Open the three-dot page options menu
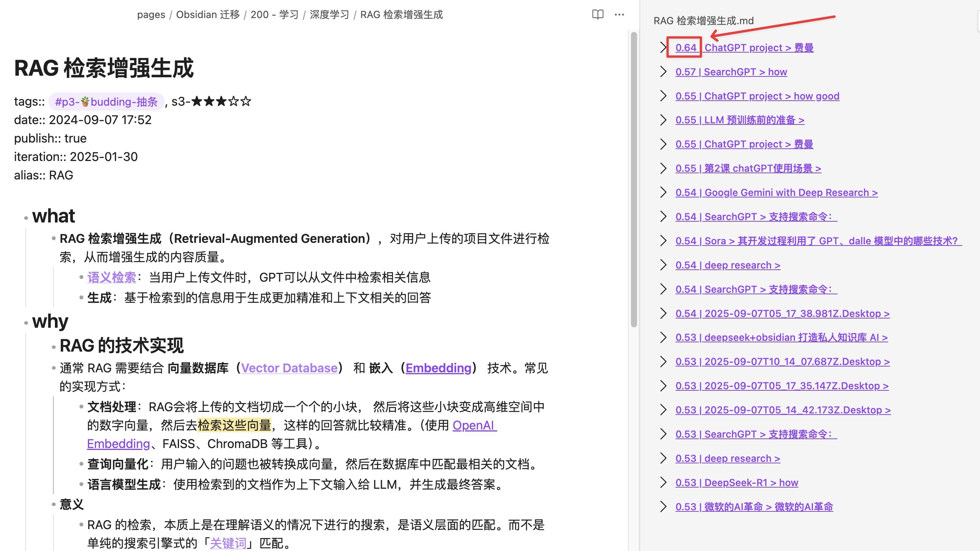 point(619,15)
